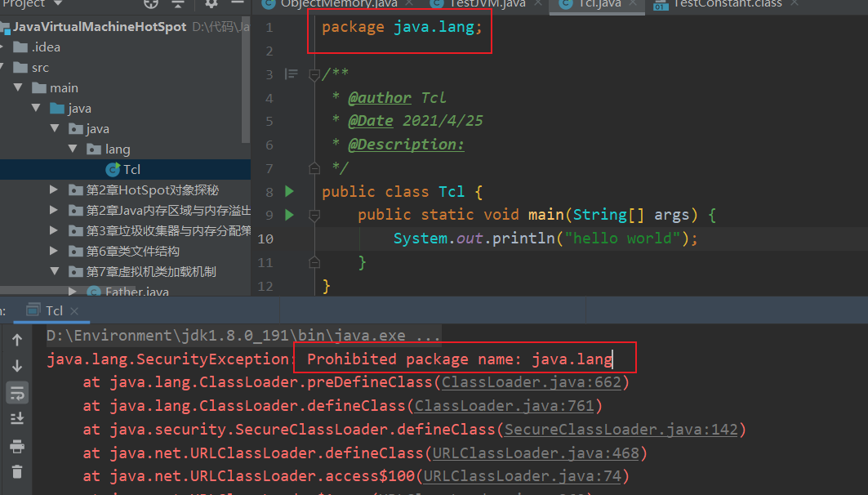The image size is (868, 495).
Task: Collapse the 第7章虚拟机类加载机制 folder
Action: [x=55, y=271]
